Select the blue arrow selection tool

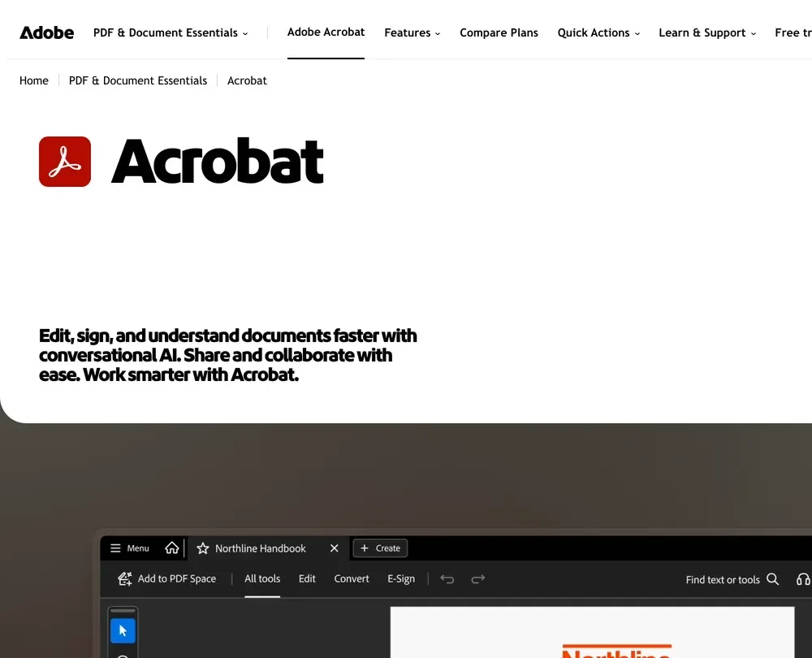pyautogui.click(x=123, y=630)
